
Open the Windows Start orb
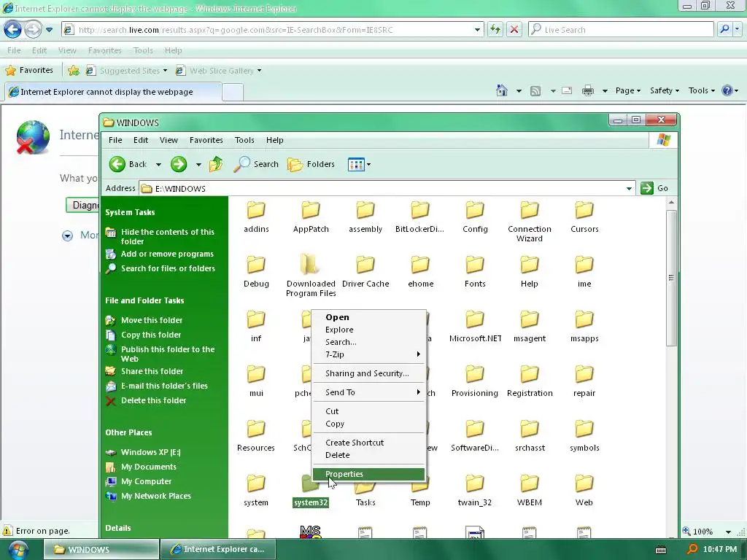coord(18,550)
